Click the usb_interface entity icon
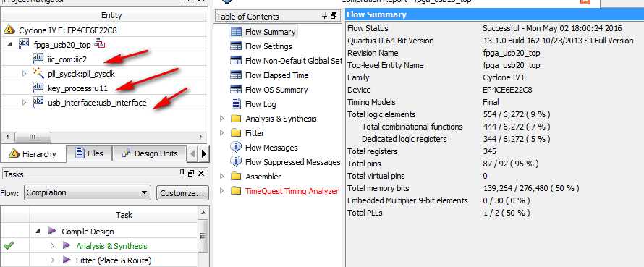Viewport: 644px width, 267px height. [38, 102]
